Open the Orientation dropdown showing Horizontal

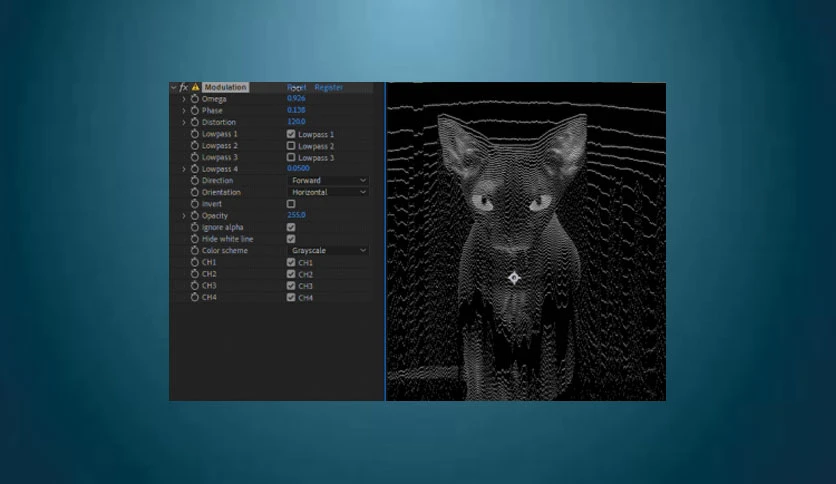point(328,192)
